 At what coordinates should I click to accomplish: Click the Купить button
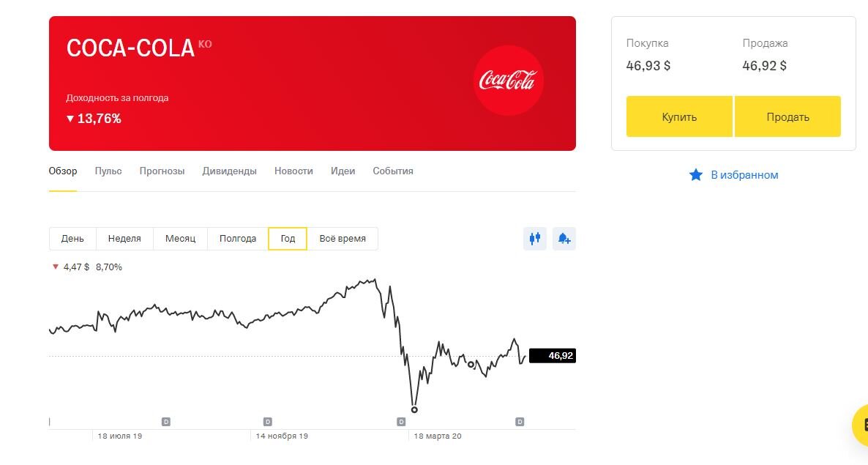coord(679,117)
